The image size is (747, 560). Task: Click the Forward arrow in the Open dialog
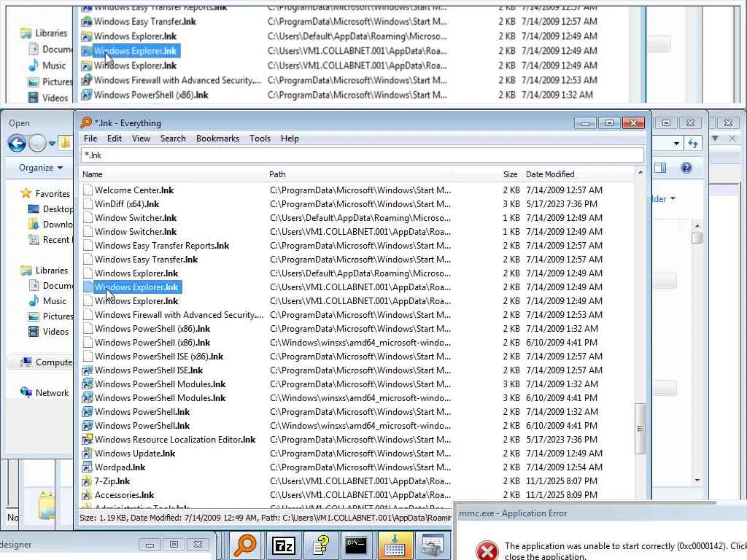pos(37,144)
